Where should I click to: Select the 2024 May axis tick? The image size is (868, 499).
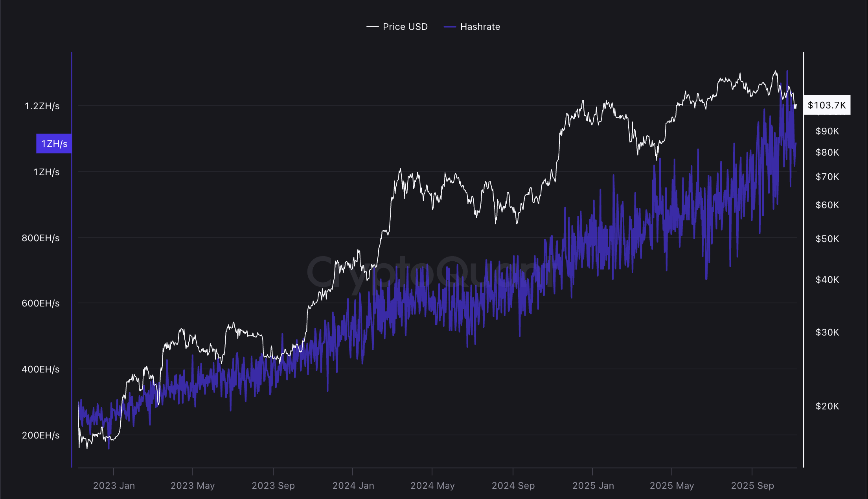433,486
